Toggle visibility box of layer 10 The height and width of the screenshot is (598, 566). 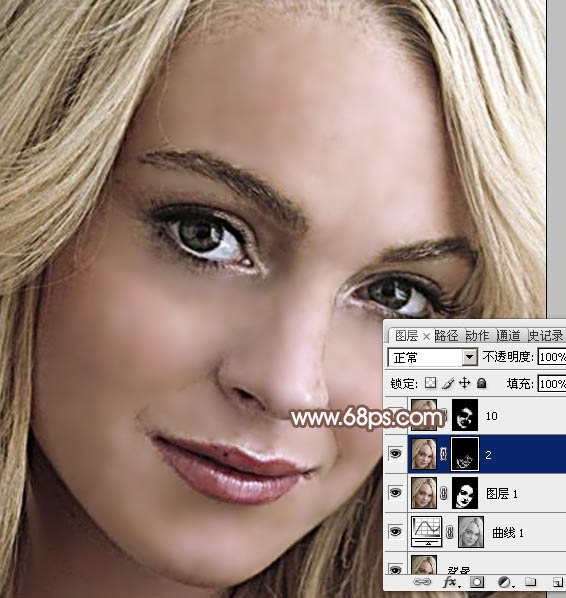coord(396,415)
